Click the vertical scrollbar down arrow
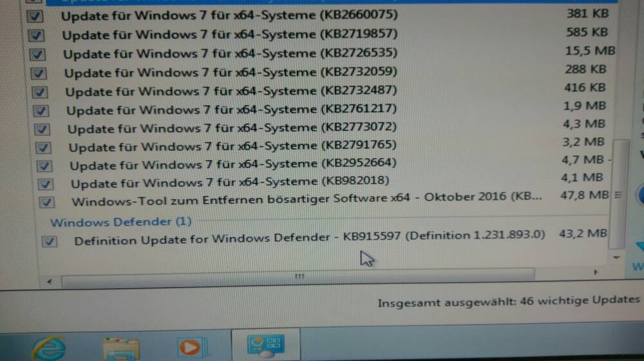 pos(616,257)
